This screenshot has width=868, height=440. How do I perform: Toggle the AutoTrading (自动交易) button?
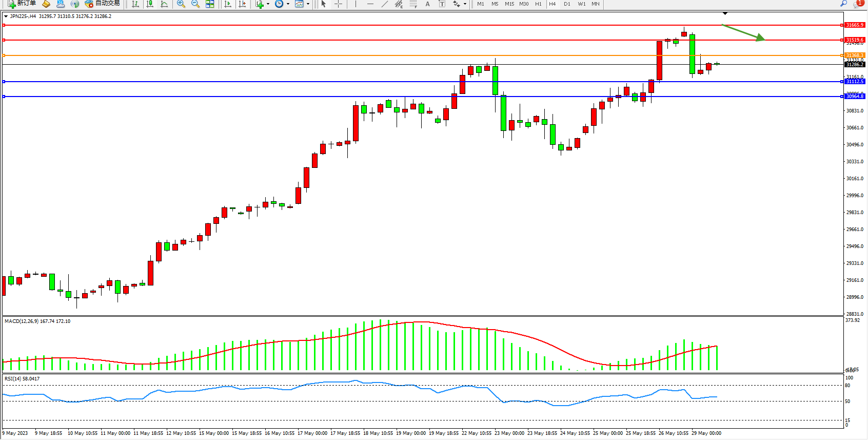103,4
